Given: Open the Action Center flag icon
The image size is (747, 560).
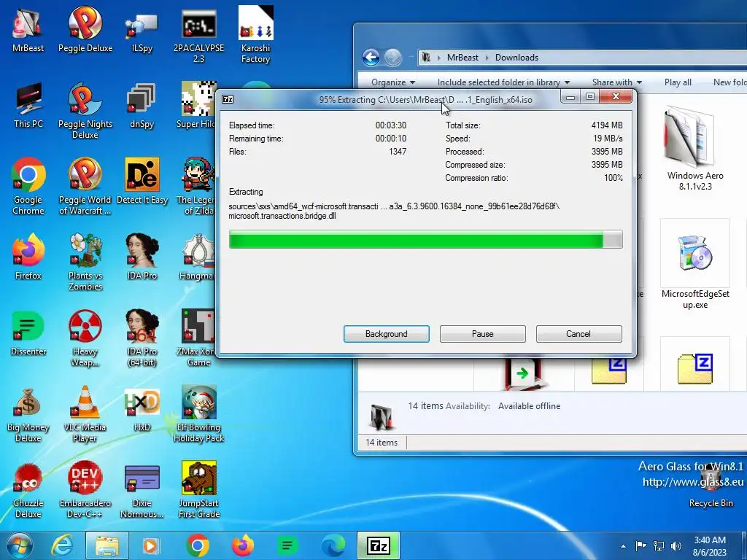Looking at the screenshot, I should 640,545.
